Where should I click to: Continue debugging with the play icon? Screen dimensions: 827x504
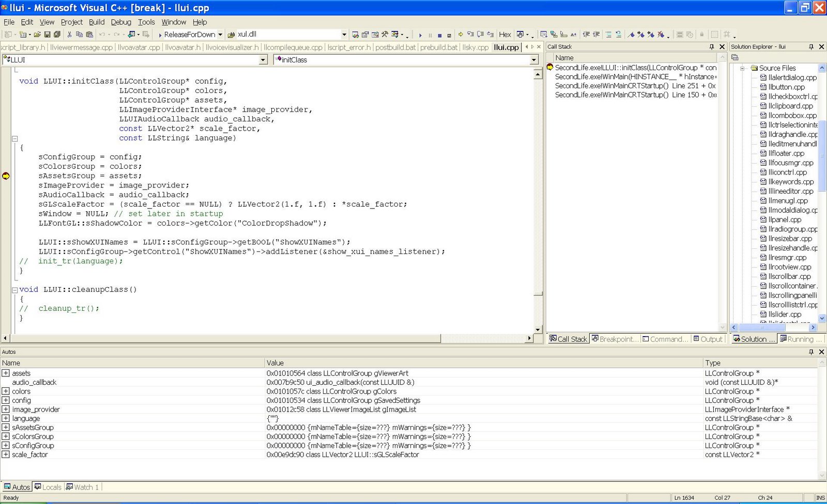[x=420, y=35]
